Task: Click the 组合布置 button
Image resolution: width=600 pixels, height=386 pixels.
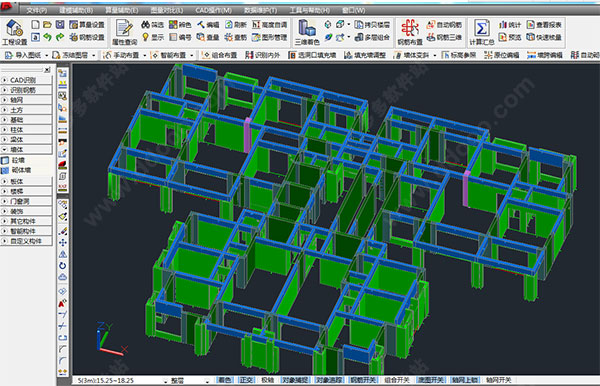Action: (x=219, y=55)
